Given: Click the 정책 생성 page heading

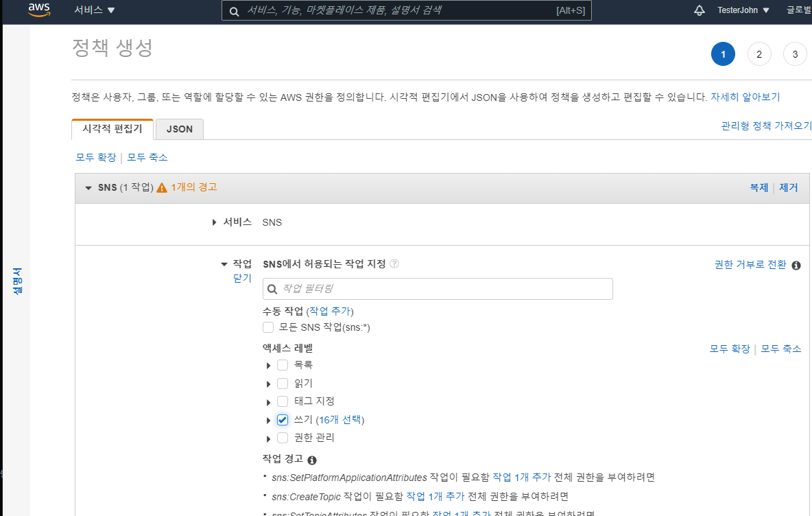Looking at the screenshot, I should 112,47.
